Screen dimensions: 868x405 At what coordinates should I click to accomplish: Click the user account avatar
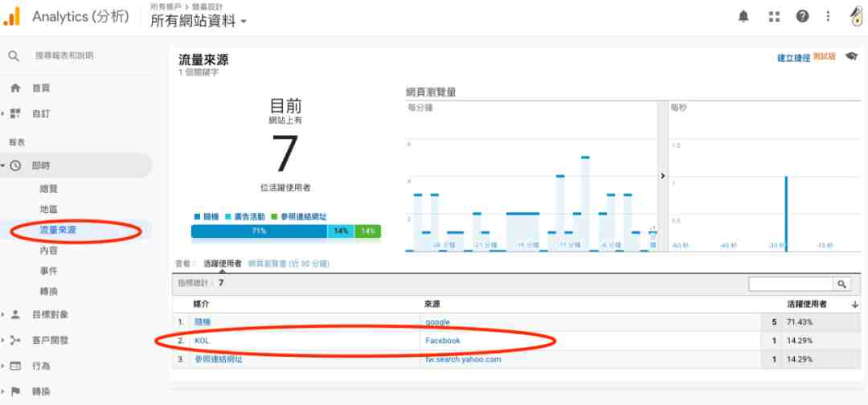(858, 17)
